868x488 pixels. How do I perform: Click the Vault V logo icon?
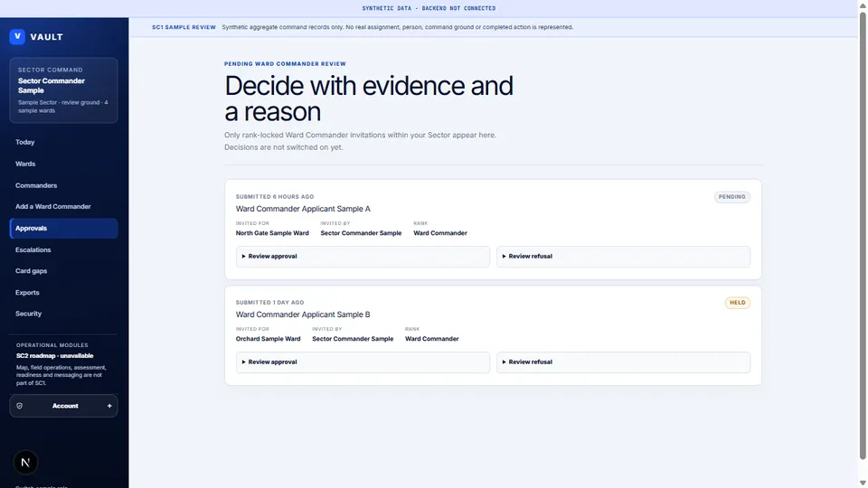tap(17, 36)
